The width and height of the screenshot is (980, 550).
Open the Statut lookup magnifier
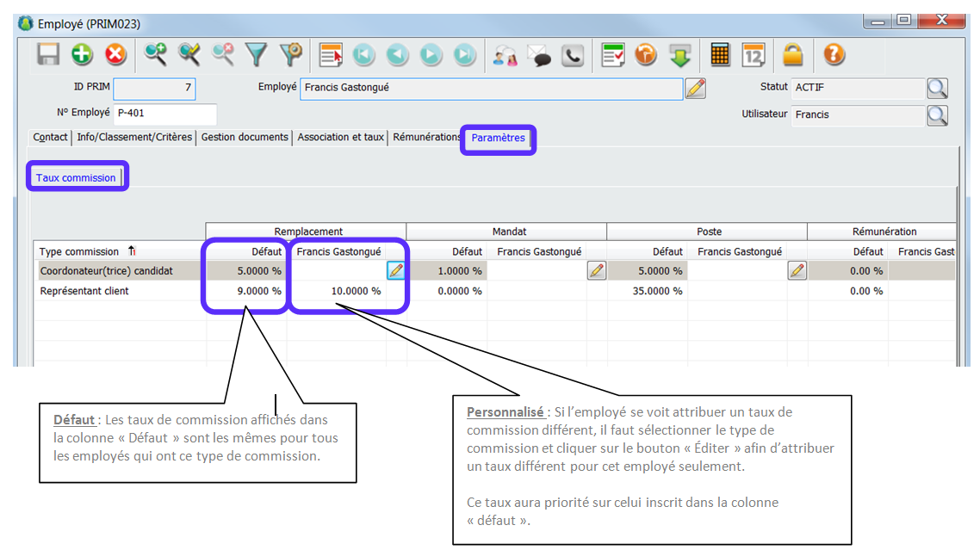click(x=937, y=88)
